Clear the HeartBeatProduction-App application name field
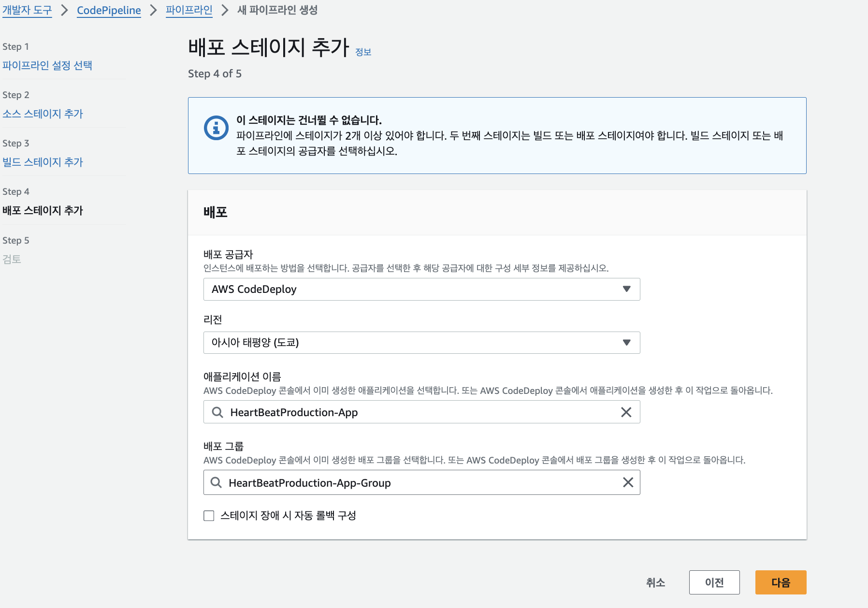This screenshot has height=608, width=868. [626, 412]
